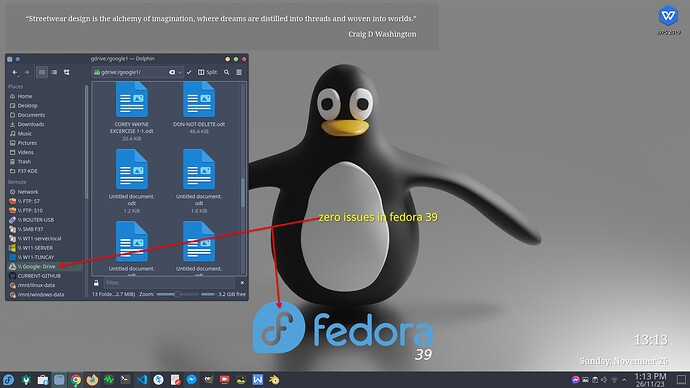Image resolution: width=690 pixels, height=388 pixels.
Task: Open Blender from taskbar
Action: (274, 380)
